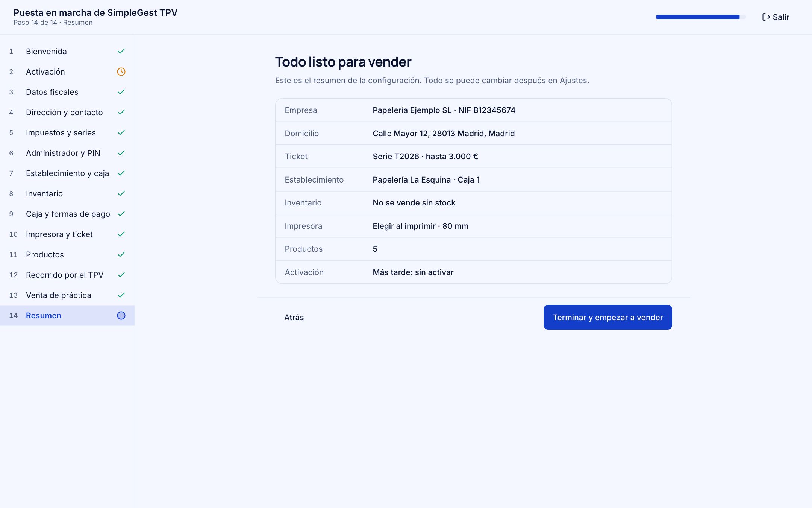This screenshot has height=508, width=812.
Task: Open Impresora y ticket step
Action: [67, 234]
